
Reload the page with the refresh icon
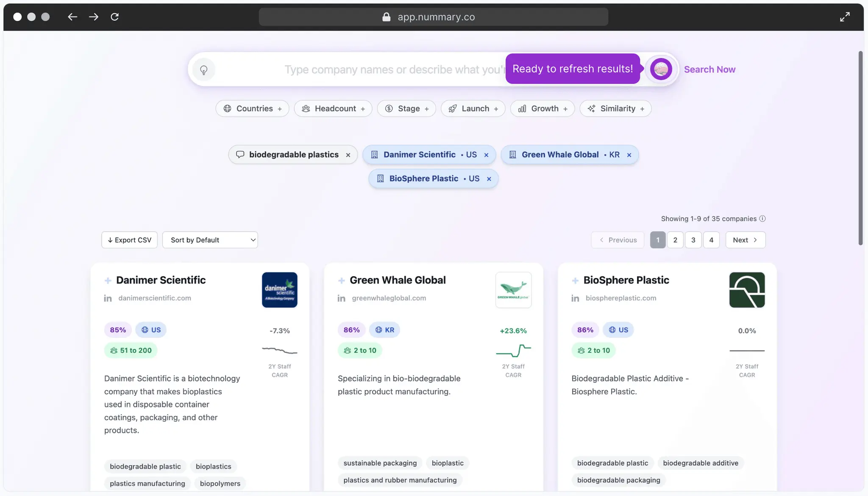114,17
